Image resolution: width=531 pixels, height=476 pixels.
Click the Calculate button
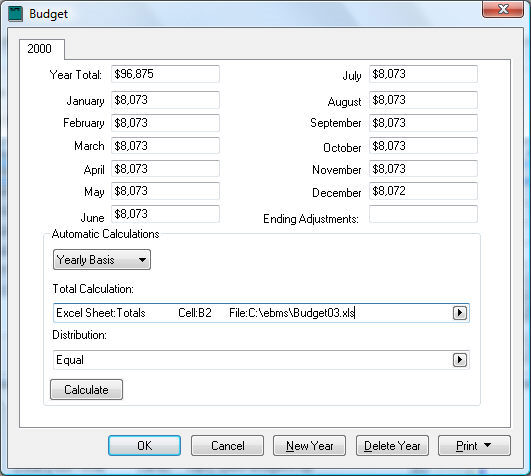pyautogui.click(x=86, y=389)
